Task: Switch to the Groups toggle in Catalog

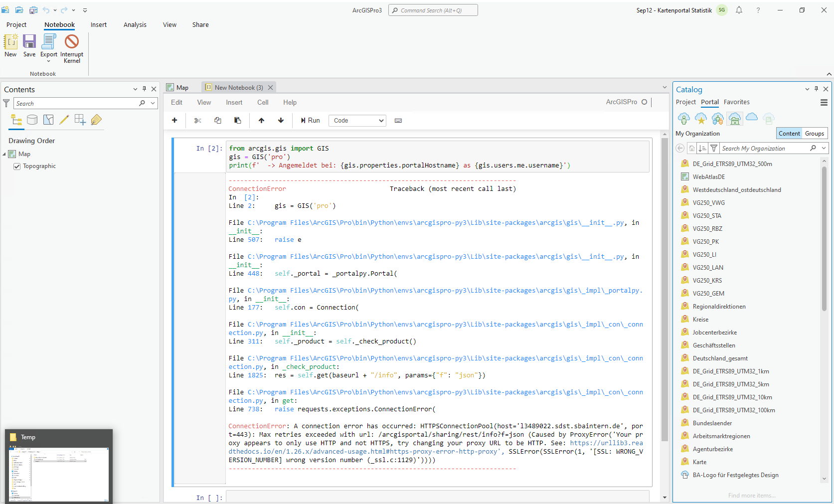Action: click(x=814, y=133)
